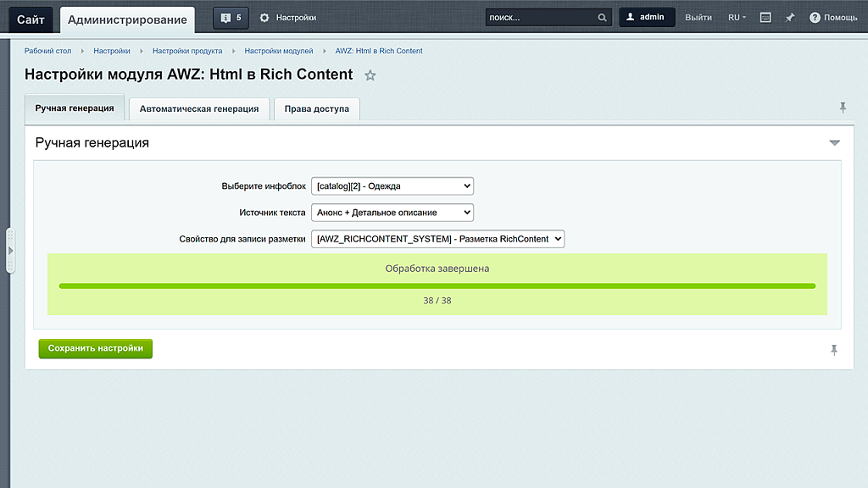Collapse the left sidebar with its arrow
868x488 pixels.
tap(10, 249)
